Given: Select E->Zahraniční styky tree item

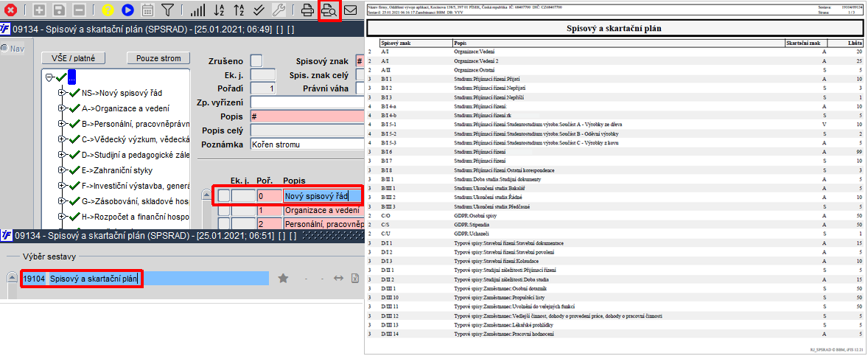Looking at the screenshot, I should [117, 170].
